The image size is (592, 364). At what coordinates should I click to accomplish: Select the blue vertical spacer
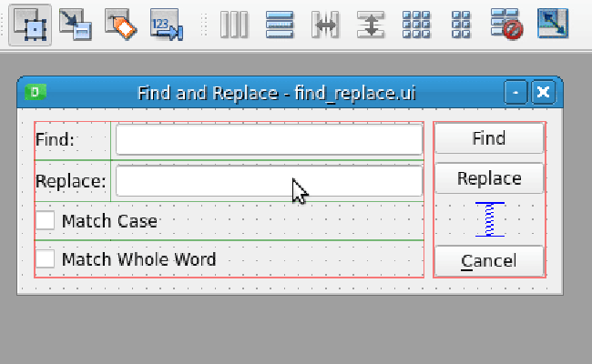(x=490, y=219)
